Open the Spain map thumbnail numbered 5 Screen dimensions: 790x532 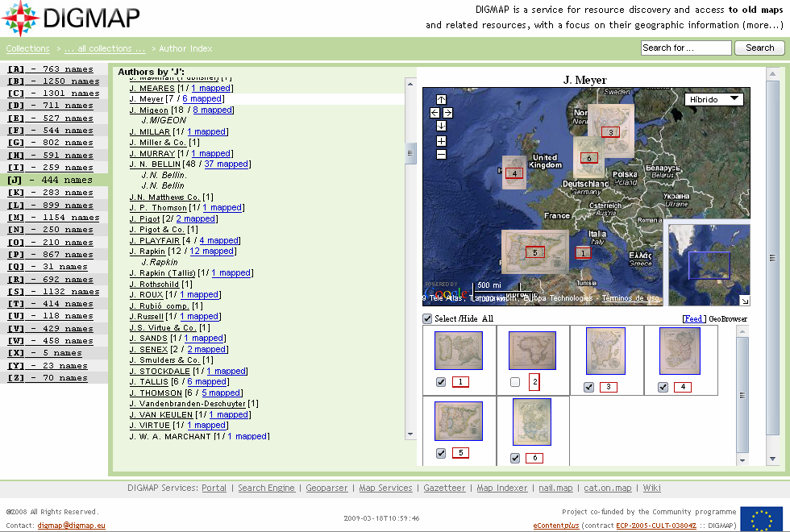point(459,421)
